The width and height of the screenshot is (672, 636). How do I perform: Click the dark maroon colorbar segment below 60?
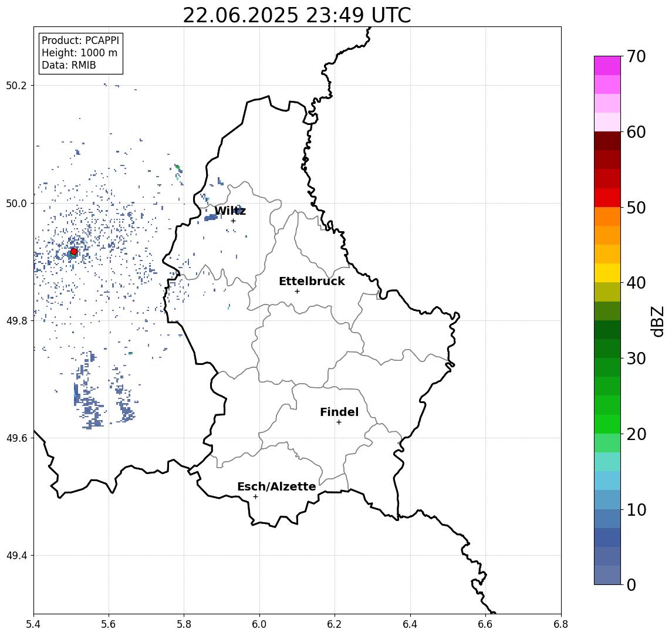point(607,141)
